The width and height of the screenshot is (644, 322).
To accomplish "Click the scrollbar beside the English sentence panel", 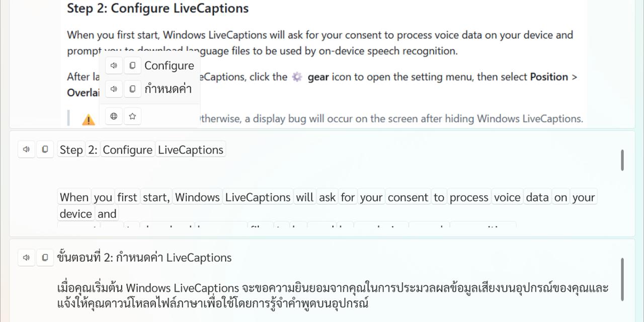I will point(622,159).
